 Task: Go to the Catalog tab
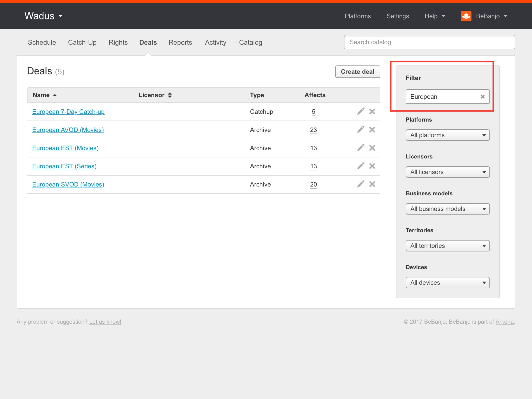[250, 42]
